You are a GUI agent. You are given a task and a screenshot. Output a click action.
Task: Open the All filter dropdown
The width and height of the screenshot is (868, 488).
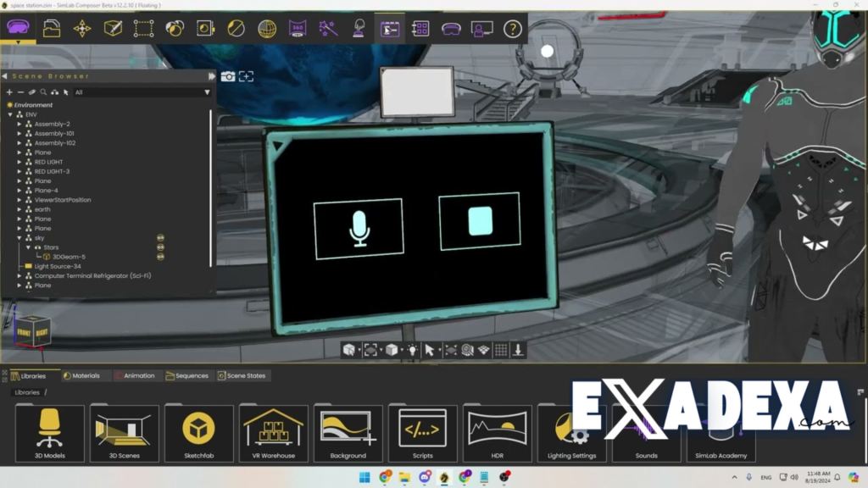pyautogui.click(x=142, y=92)
